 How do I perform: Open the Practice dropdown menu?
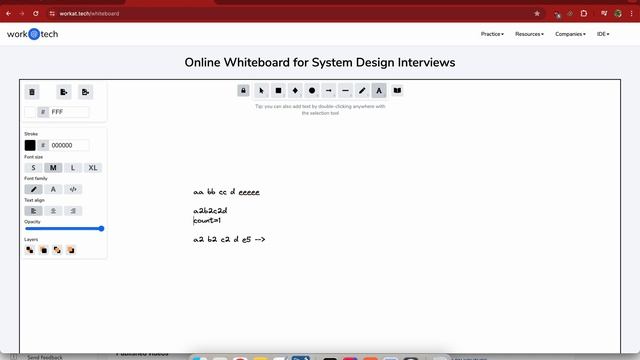point(492,34)
